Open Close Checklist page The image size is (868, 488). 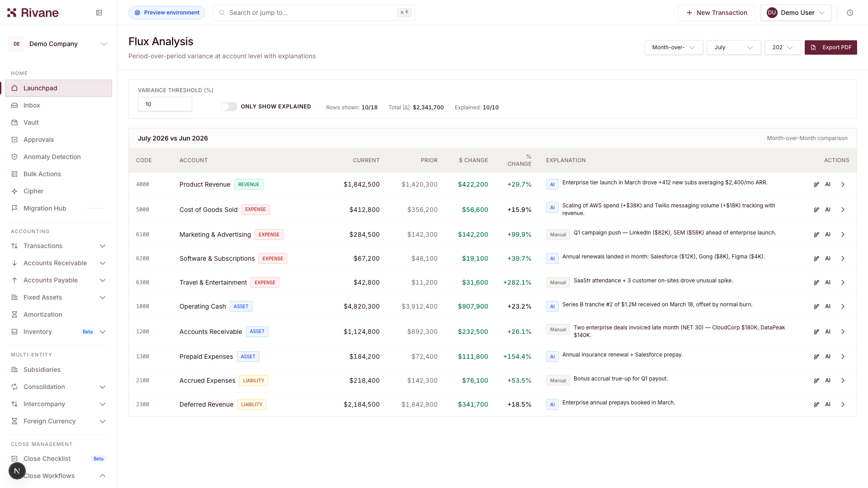pos(58,459)
